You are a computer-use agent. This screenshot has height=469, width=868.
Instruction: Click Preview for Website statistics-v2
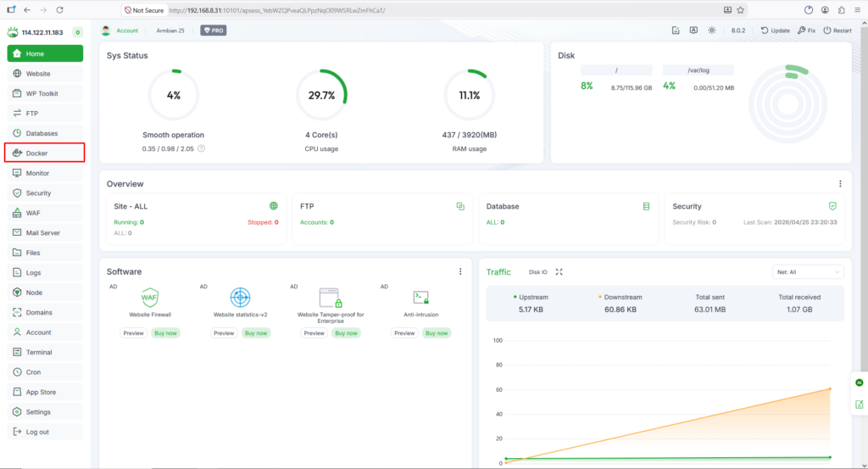224,332
